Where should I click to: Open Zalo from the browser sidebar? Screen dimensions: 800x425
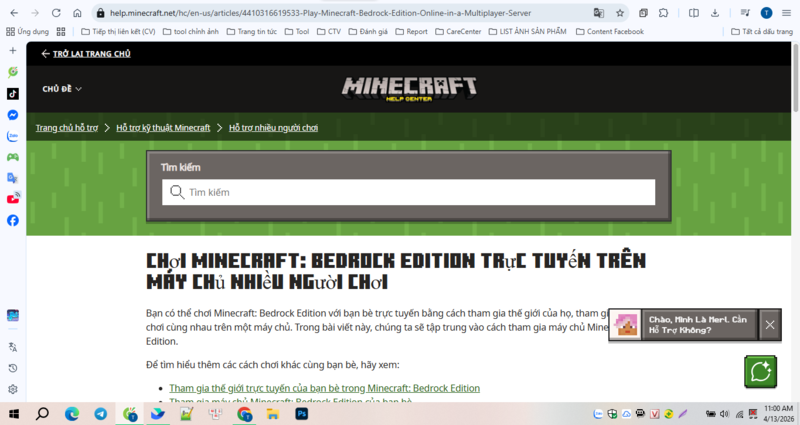pyautogui.click(x=13, y=136)
